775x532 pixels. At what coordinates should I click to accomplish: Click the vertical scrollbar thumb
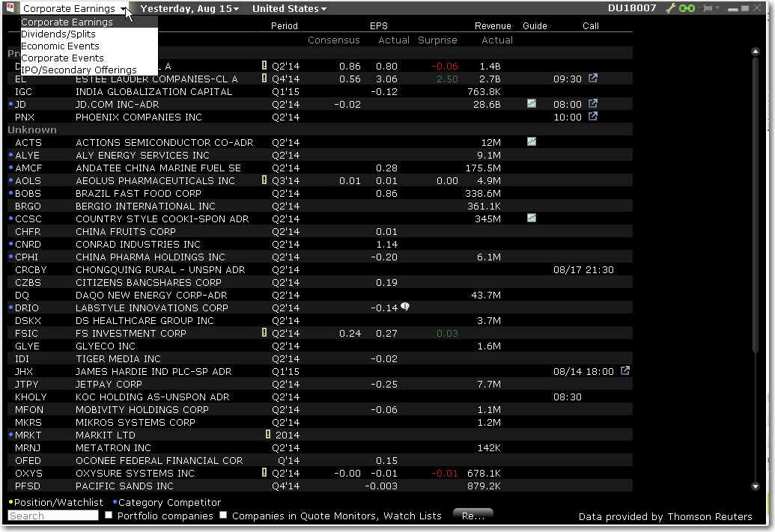(x=756, y=205)
